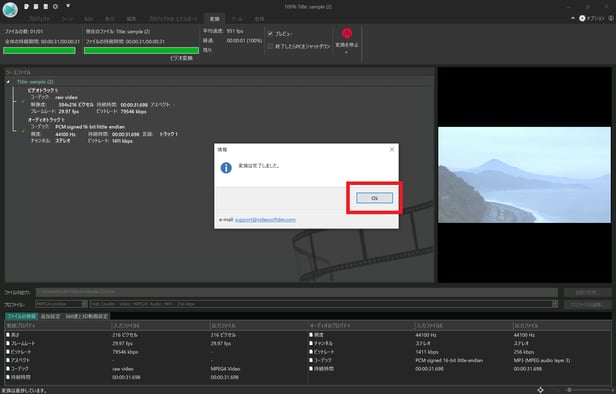
Task: Switch to the 追加設定 tab
Action: 50,316
